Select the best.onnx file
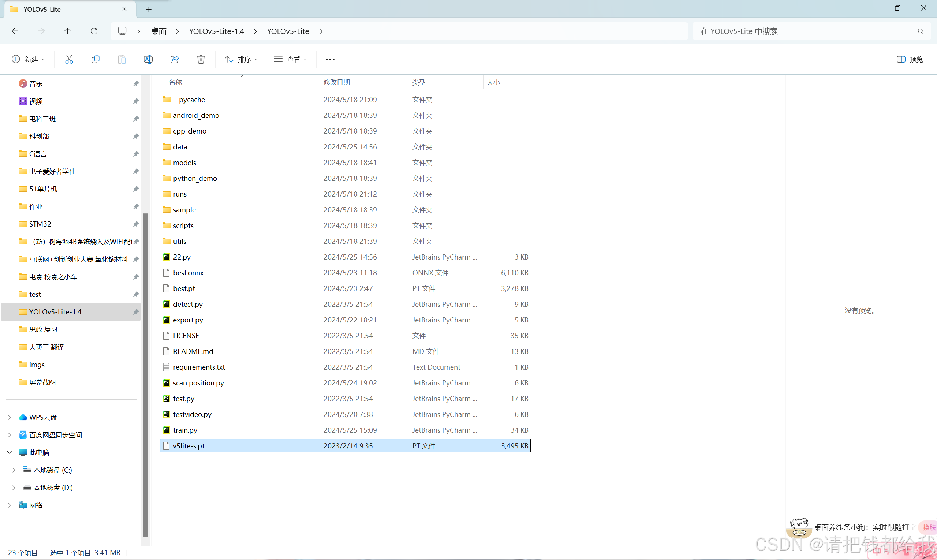The image size is (937, 560). coord(188,273)
